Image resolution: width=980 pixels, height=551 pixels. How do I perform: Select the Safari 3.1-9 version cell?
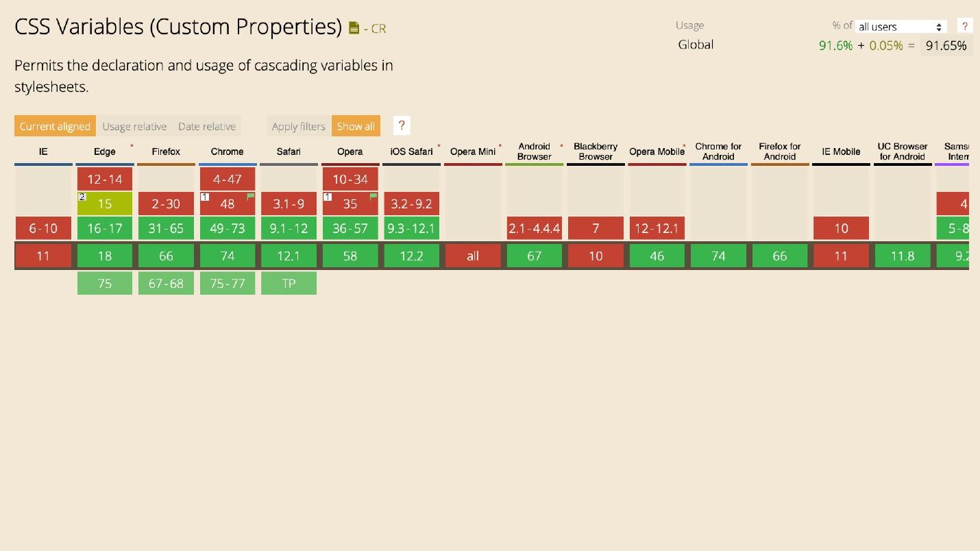point(289,204)
